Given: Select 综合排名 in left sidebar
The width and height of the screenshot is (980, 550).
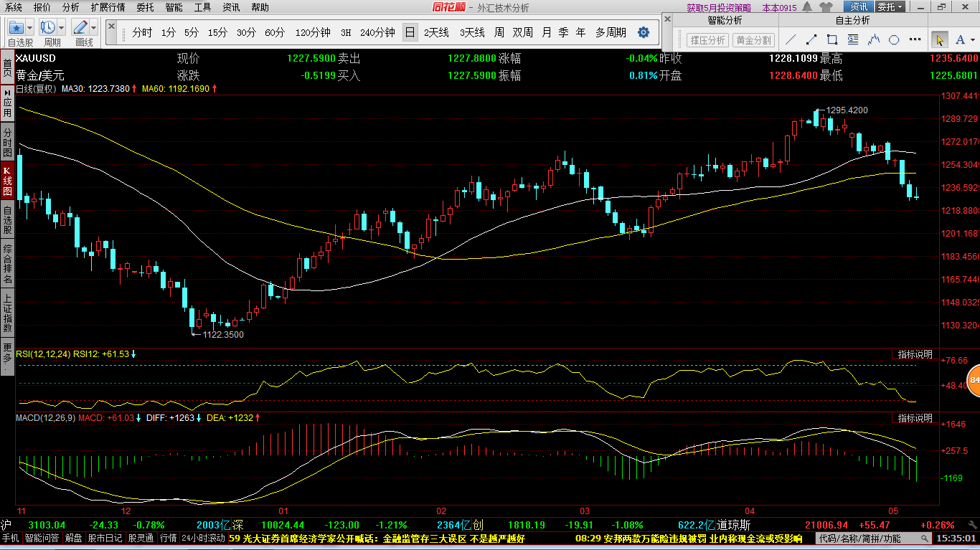Looking at the screenshot, I should 7,262.
